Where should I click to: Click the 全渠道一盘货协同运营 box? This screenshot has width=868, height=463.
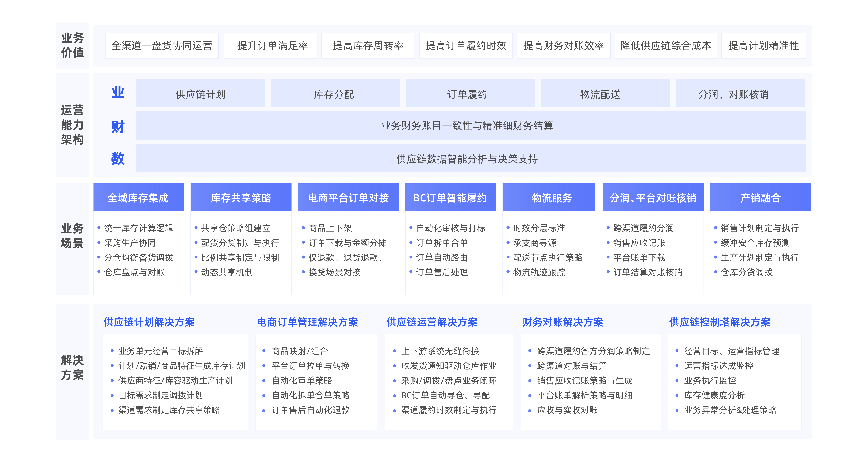162,46
